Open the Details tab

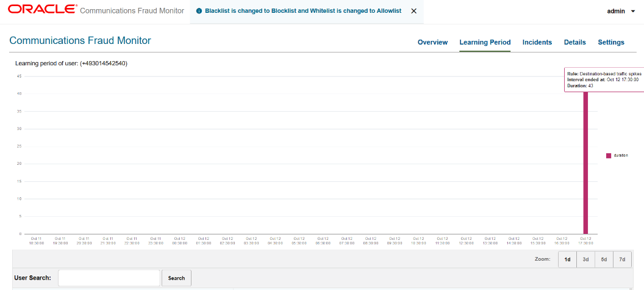coord(575,42)
